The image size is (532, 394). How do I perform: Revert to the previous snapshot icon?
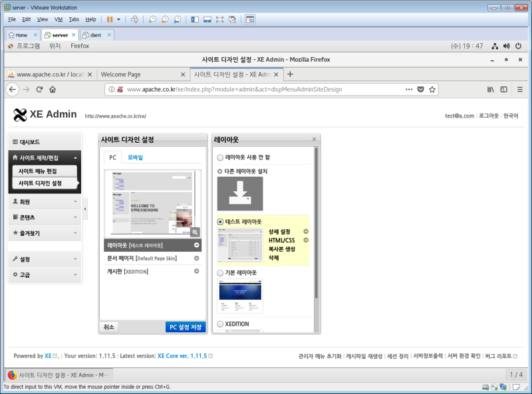pyautogui.click(x=164, y=20)
